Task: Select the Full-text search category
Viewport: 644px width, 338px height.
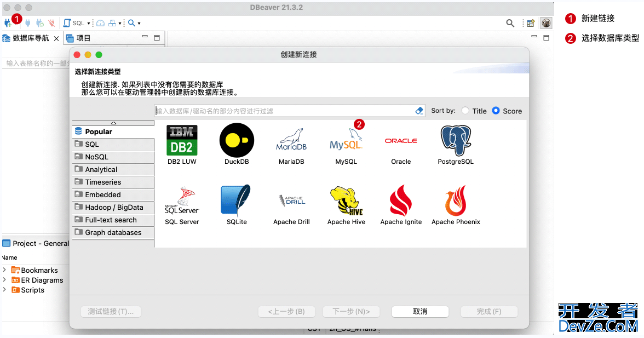Action: tap(113, 220)
